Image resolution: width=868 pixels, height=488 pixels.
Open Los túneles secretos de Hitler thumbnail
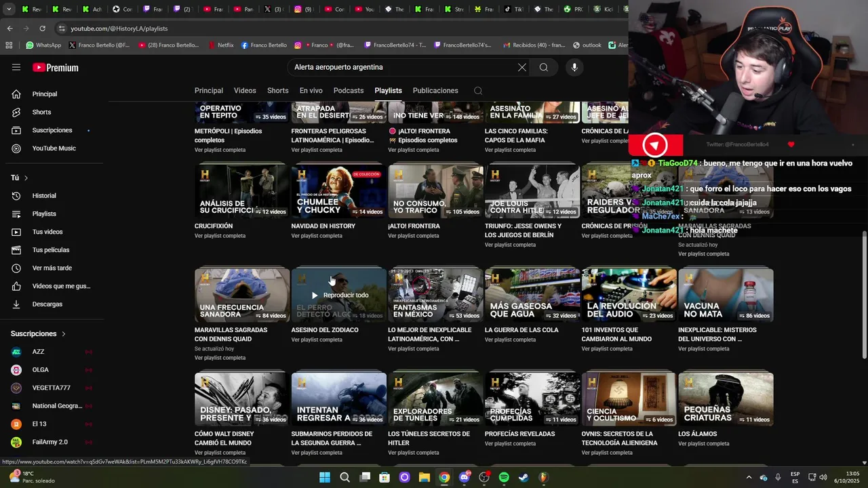click(435, 399)
